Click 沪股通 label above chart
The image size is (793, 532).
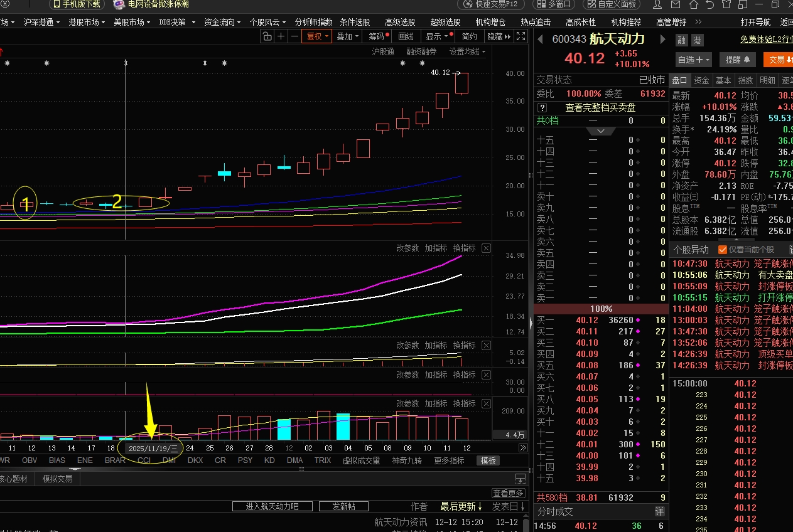(x=383, y=51)
